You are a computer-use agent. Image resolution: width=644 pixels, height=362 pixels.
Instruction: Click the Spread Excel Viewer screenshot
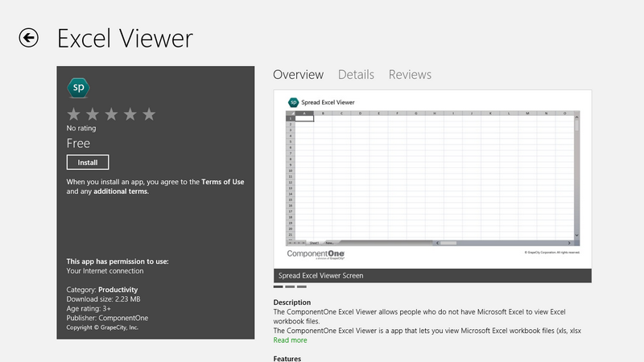[x=433, y=179]
